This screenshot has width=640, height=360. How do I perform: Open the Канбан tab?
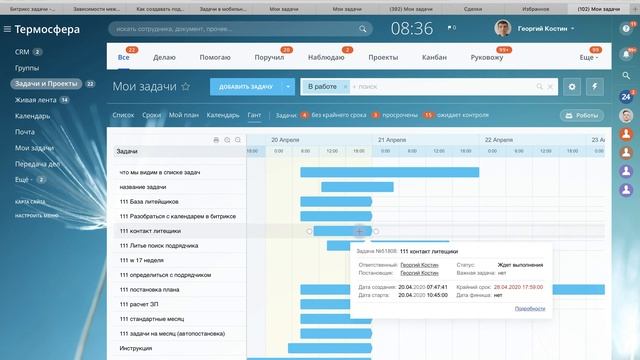pos(434,58)
